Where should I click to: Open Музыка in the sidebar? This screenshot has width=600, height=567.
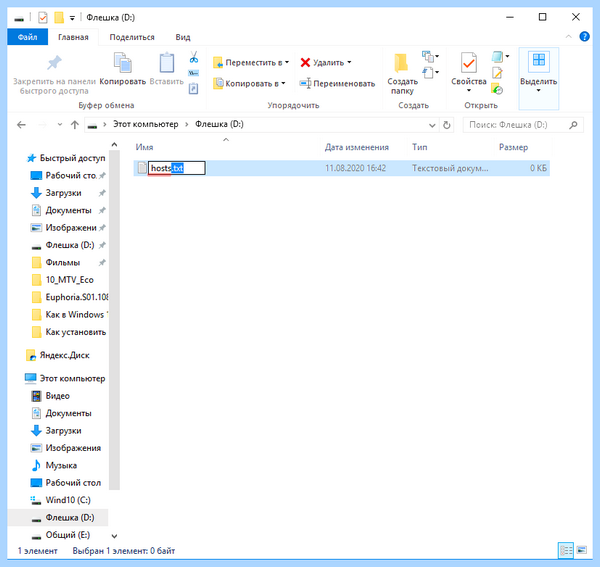[54, 465]
